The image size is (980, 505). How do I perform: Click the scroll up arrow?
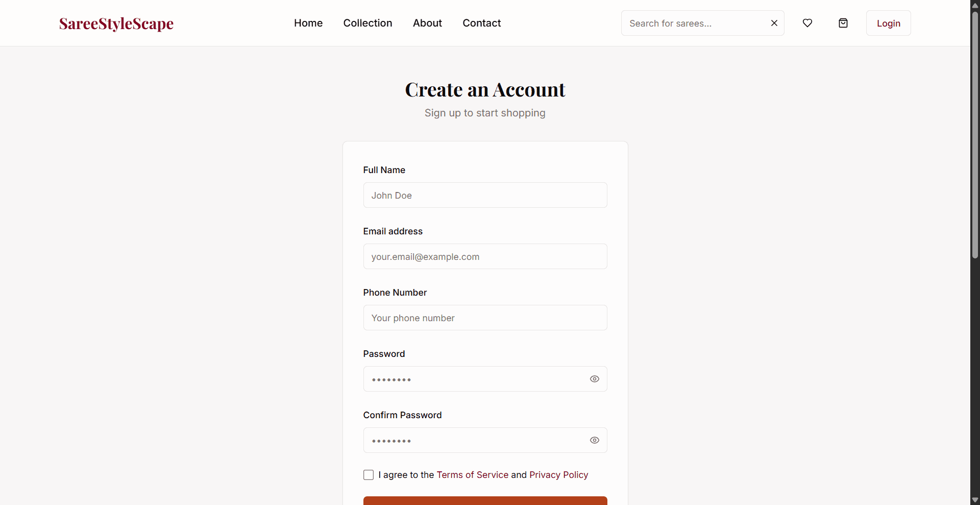[x=975, y=5]
